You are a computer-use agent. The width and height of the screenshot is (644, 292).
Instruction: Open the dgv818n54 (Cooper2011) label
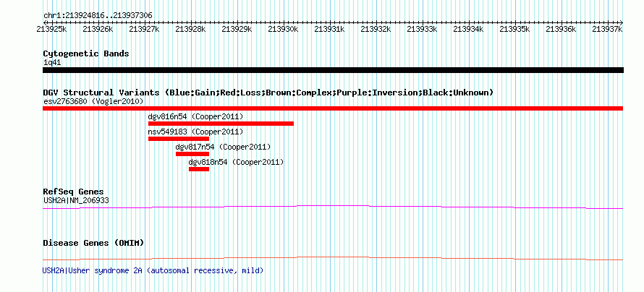[236, 162]
